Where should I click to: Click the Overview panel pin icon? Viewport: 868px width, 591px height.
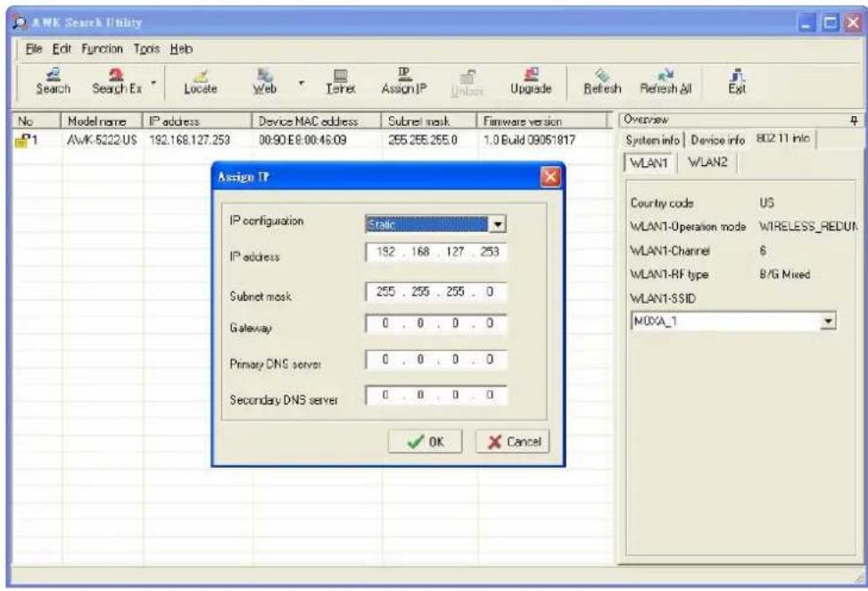[854, 120]
